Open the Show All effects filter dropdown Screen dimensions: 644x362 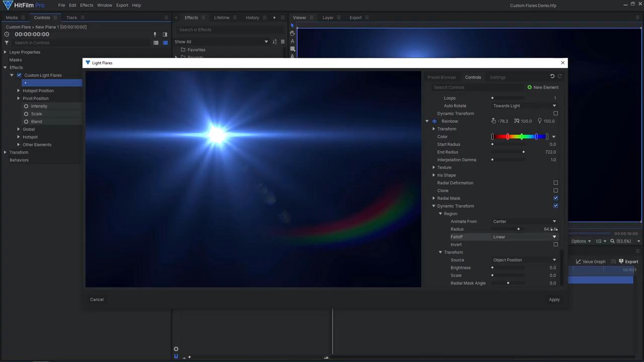tap(221, 42)
